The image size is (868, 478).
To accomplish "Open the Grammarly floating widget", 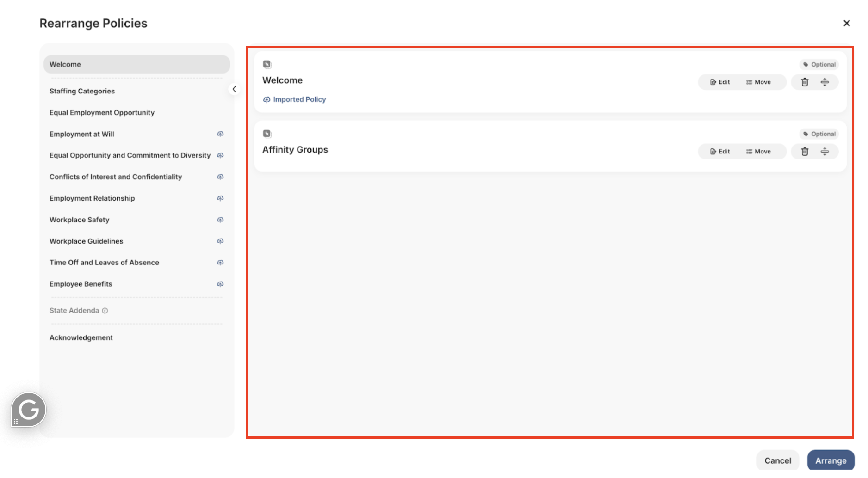I will click(29, 410).
